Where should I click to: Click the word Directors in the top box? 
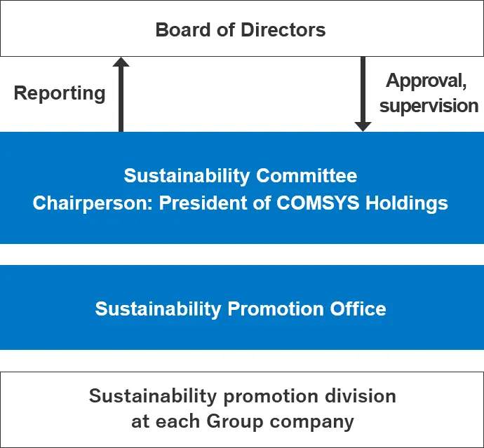point(283,30)
